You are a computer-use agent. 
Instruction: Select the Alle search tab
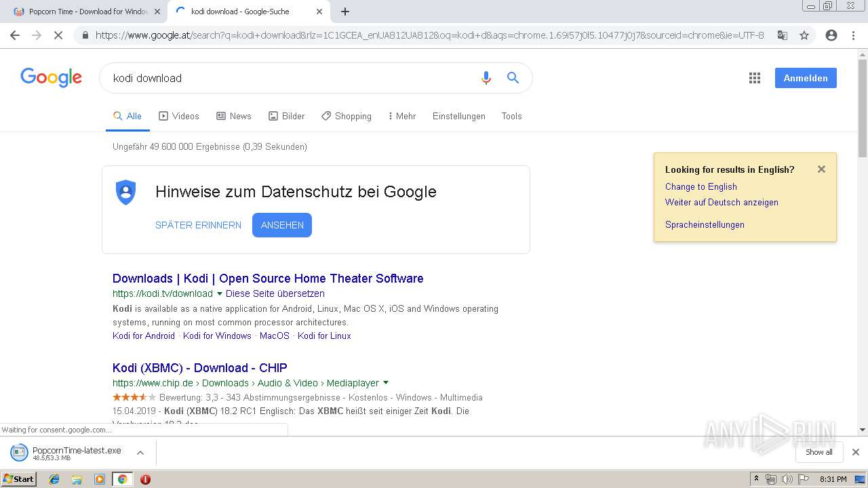[x=127, y=117]
